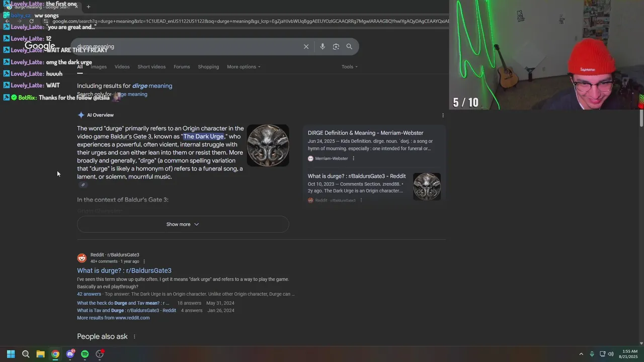This screenshot has width=644, height=362.
Task: Open What is durge r/BaldursGate3 result title
Action: point(124,270)
